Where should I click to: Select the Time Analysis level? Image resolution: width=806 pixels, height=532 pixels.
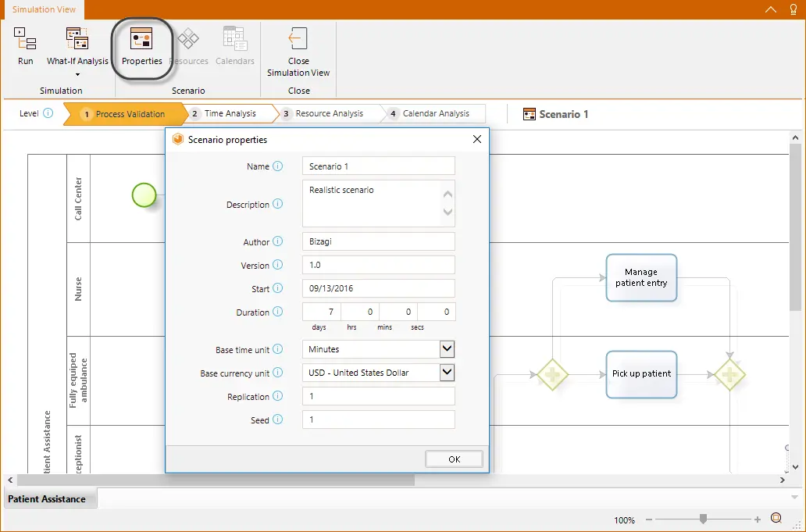[230, 113]
